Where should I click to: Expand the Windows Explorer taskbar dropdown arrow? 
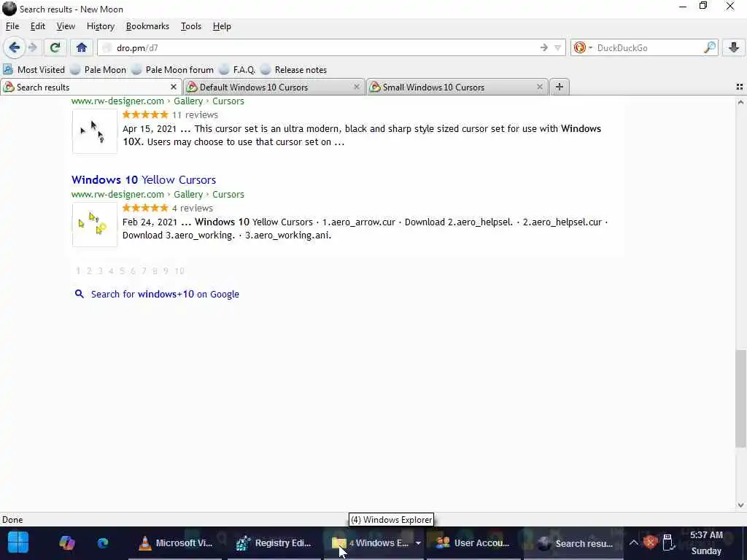[418, 542]
